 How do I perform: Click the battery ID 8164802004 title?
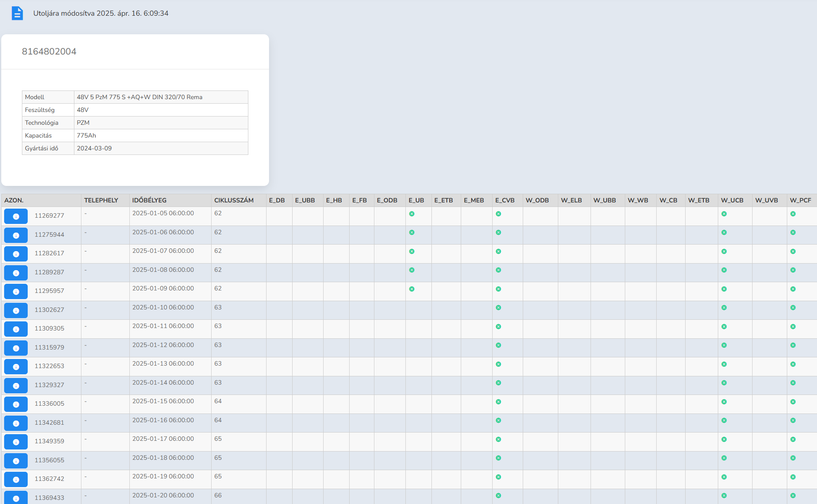(49, 52)
